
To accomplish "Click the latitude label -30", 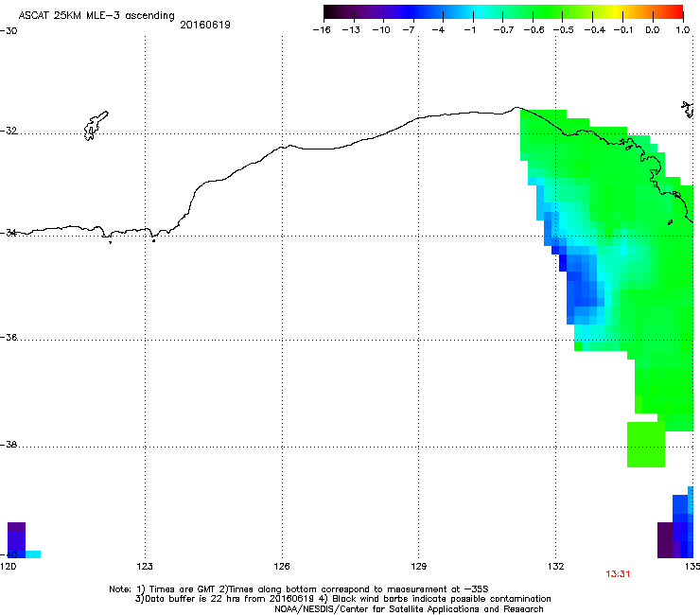I will (9, 31).
